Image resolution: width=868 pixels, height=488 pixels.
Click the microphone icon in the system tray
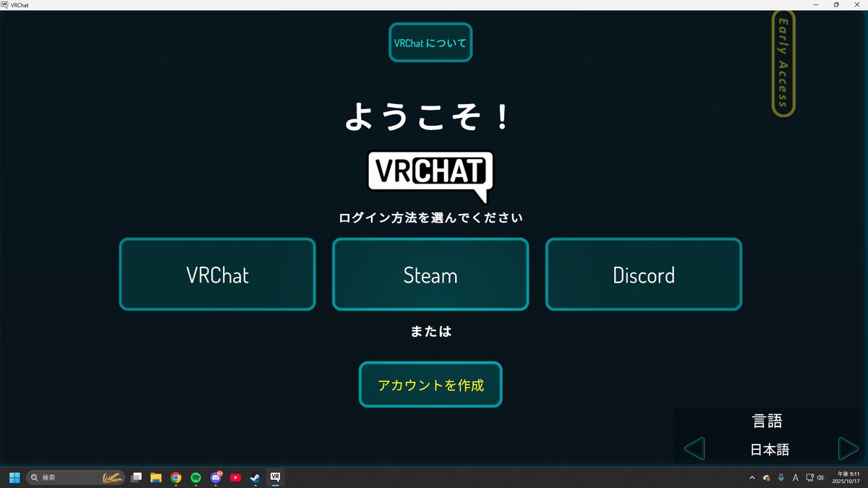(780, 478)
